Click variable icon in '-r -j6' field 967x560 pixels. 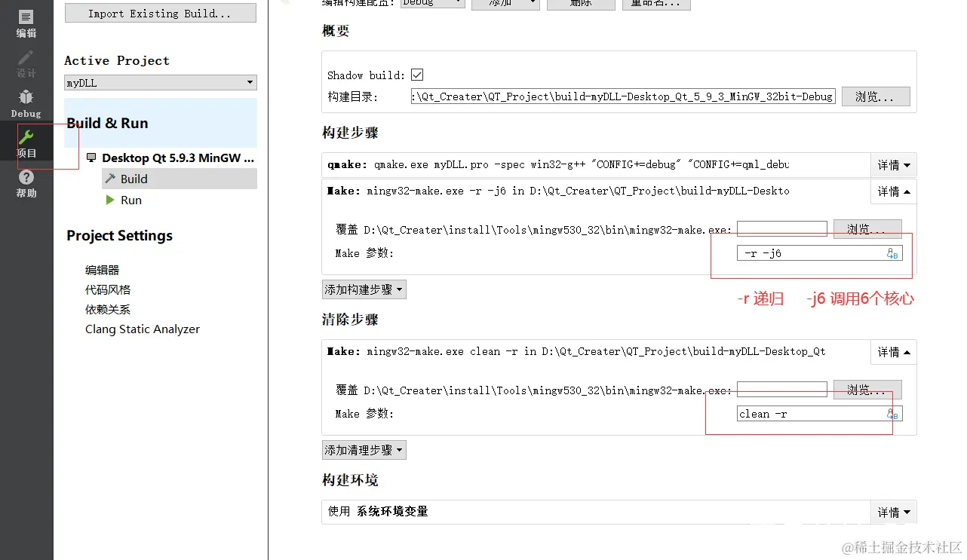(892, 253)
